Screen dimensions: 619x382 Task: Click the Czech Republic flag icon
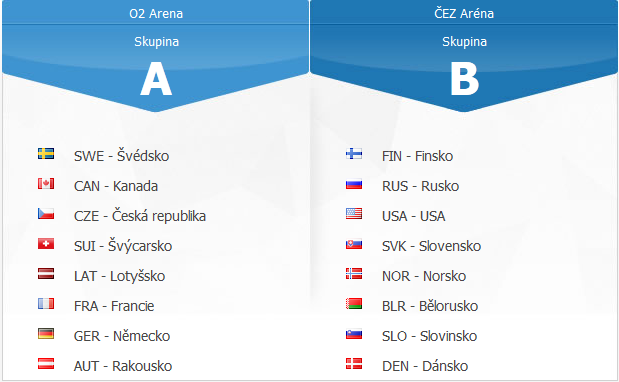[x=46, y=213]
